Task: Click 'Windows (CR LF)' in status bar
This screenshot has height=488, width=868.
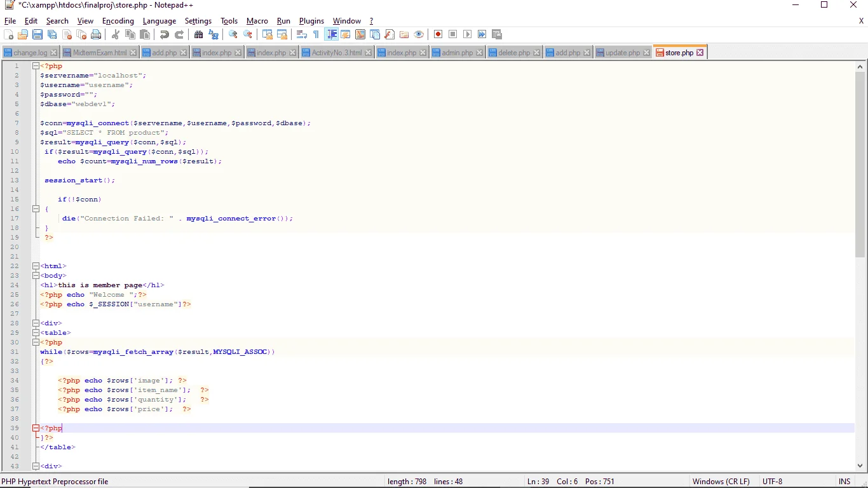Action: (721, 482)
